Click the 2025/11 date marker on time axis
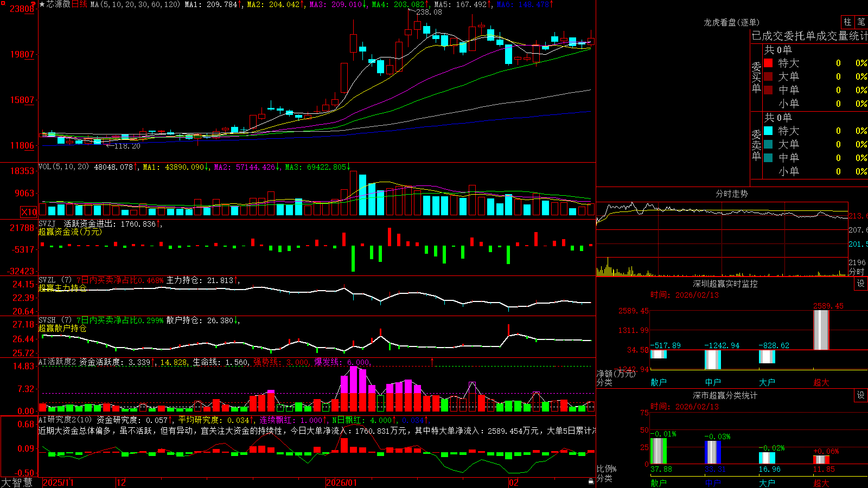This screenshot has height=488, width=868. click(58, 483)
